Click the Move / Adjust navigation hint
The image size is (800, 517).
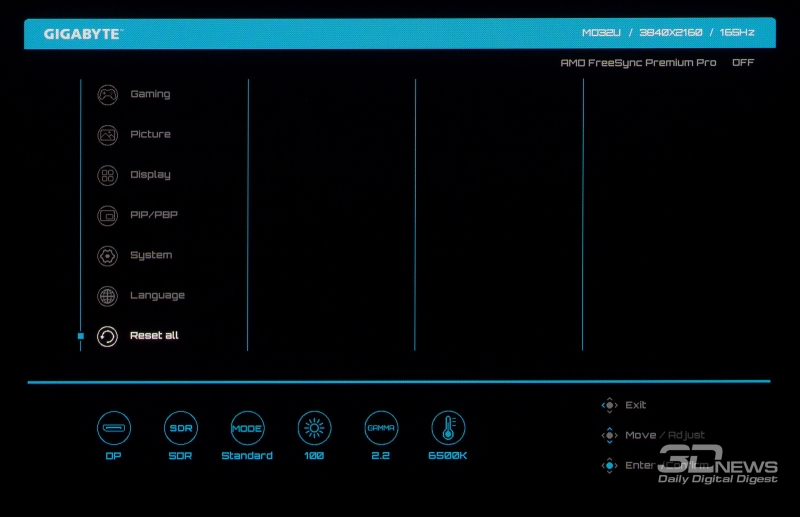(x=664, y=435)
